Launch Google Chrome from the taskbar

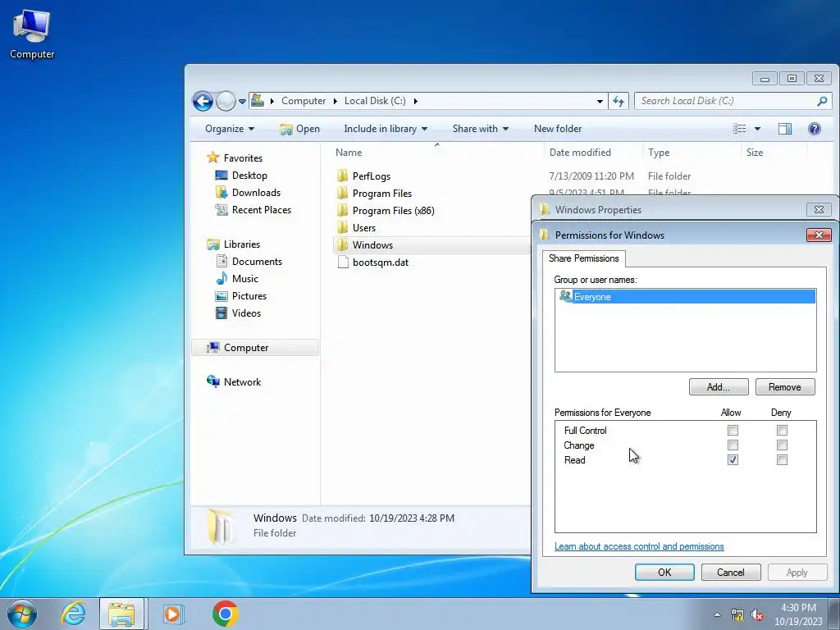coord(225,614)
